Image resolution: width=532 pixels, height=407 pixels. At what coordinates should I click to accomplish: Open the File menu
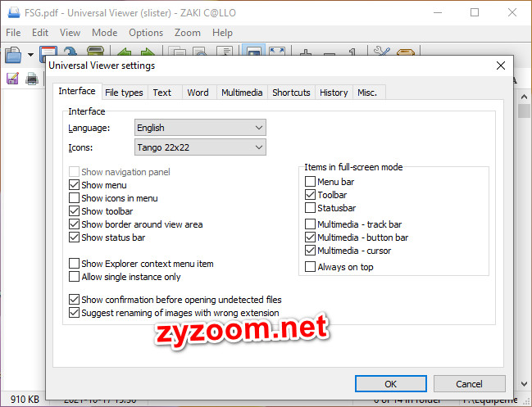13,33
